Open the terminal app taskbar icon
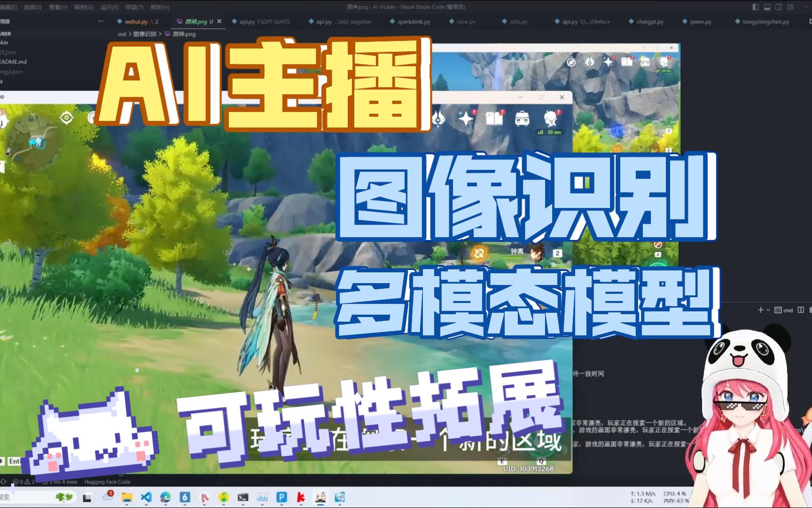Screen dimensions: 812x508 pos(242,497)
